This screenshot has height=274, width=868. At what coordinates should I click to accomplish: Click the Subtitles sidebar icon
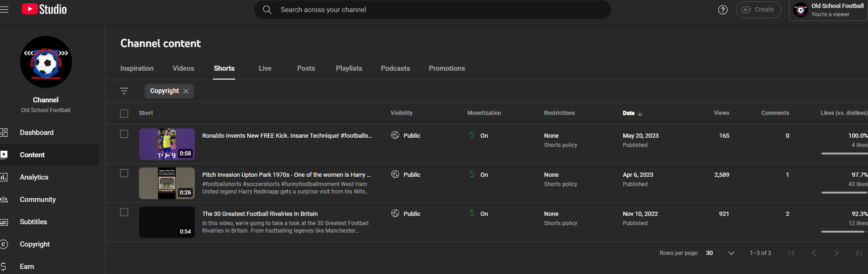(4, 222)
